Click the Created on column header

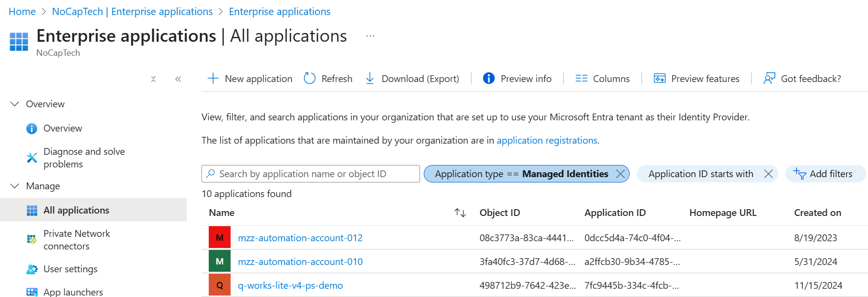pyautogui.click(x=818, y=213)
